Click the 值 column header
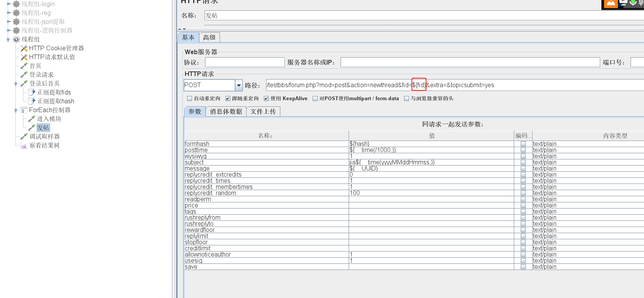644x298 pixels. pyautogui.click(x=431, y=136)
